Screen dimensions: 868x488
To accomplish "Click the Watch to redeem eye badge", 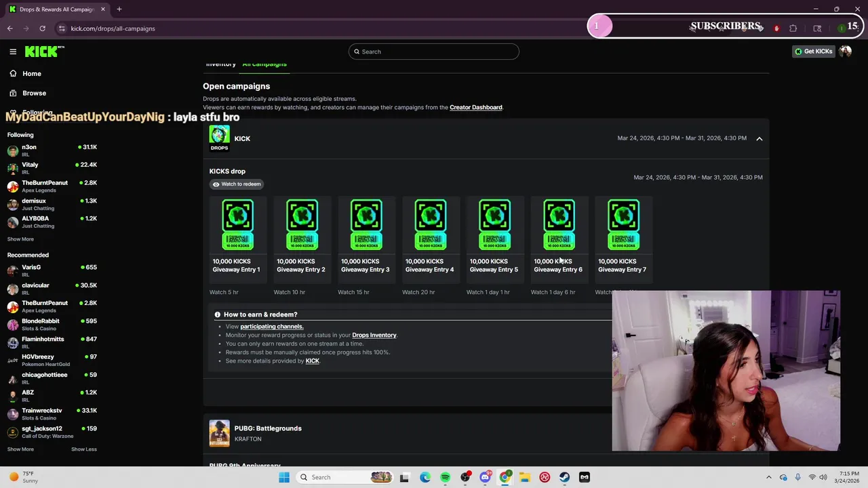I will (x=236, y=184).
